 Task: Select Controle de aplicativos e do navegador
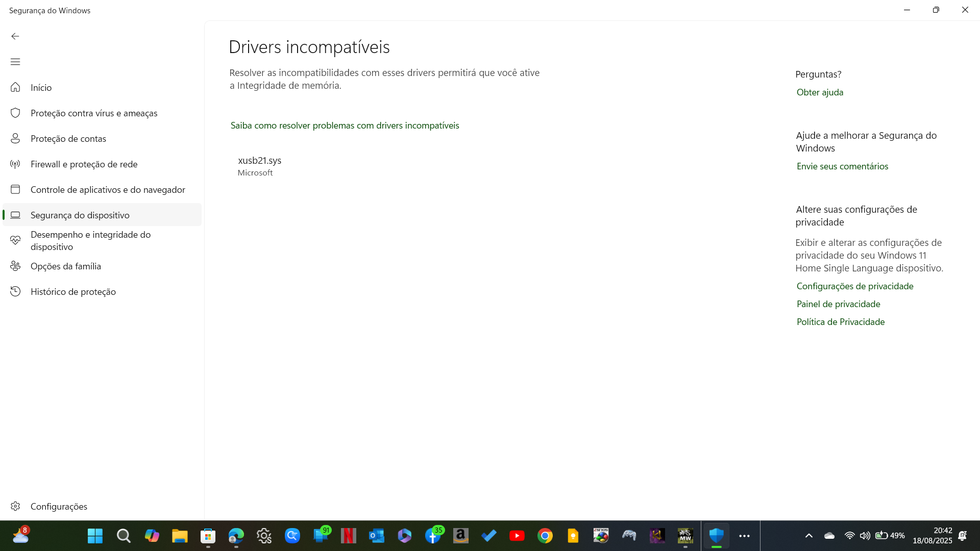pos(107,189)
